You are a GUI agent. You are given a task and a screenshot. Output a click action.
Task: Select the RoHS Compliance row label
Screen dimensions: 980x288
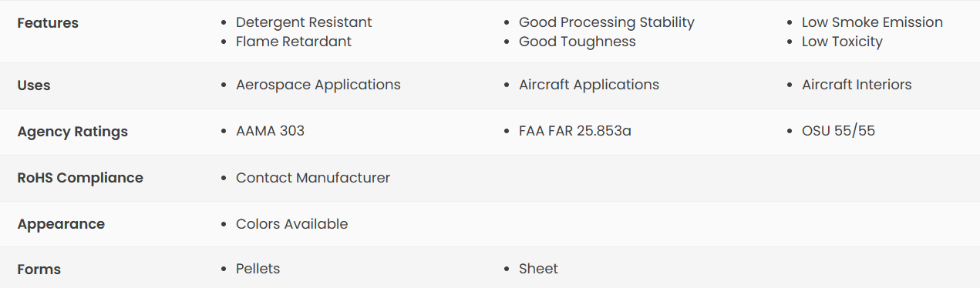click(x=80, y=178)
